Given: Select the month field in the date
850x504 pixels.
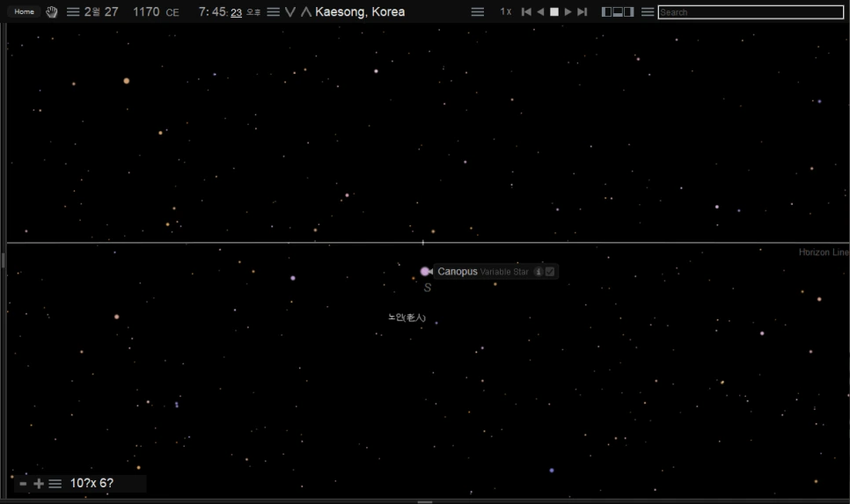Looking at the screenshot, I should 92,12.
